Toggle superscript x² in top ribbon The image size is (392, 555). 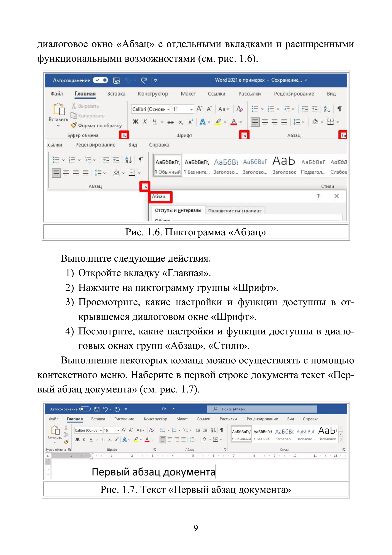click(191, 122)
